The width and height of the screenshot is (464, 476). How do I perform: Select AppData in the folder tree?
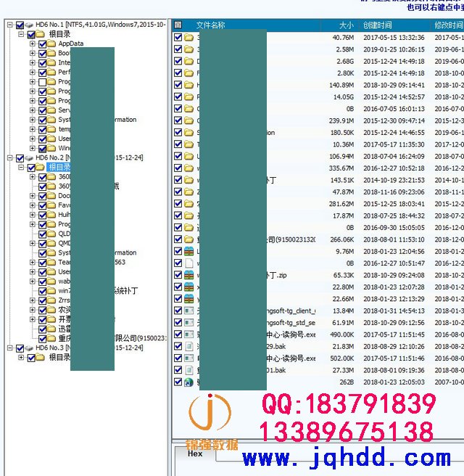pos(71,44)
